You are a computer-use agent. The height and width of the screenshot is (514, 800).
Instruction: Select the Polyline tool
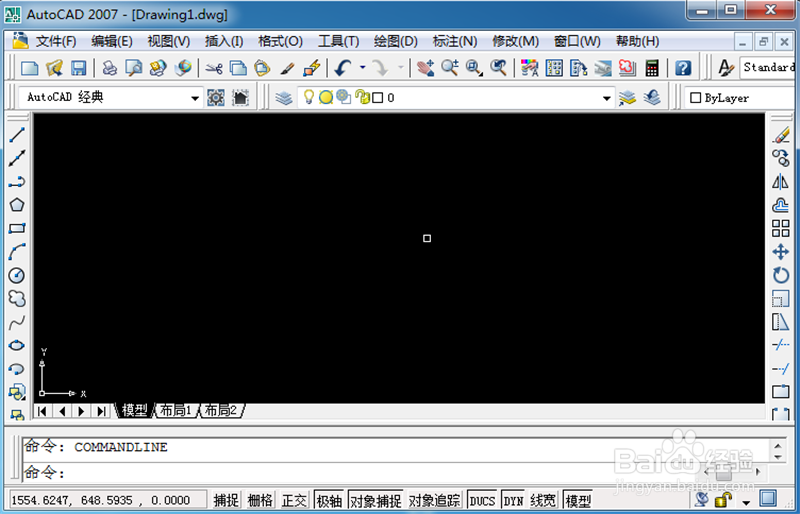[17, 182]
